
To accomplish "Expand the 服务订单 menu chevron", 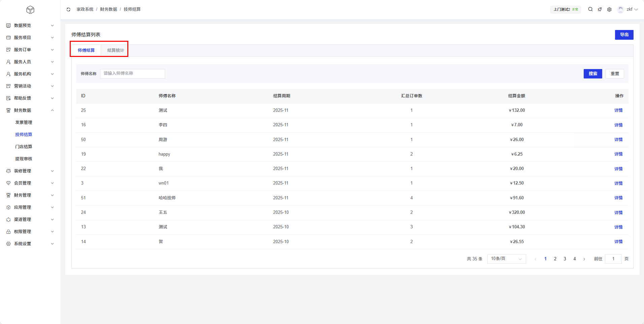I will [x=52, y=50].
